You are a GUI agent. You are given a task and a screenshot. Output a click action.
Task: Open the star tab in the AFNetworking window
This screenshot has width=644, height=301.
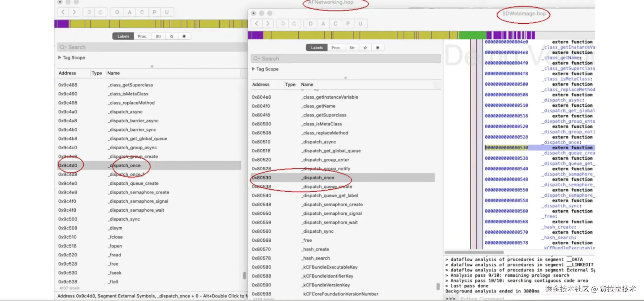click(172, 36)
